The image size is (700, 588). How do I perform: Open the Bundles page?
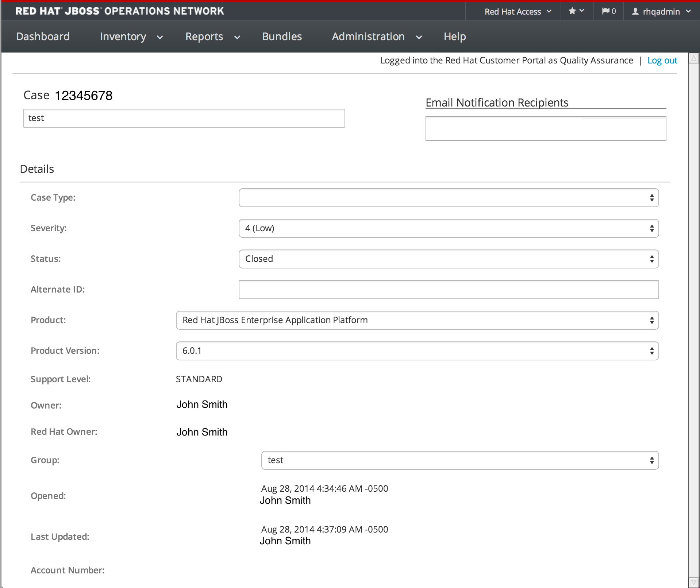click(282, 36)
